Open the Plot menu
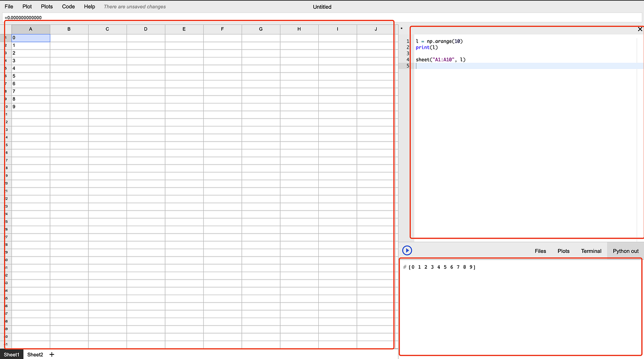This screenshot has height=359, width=644. click(27, 6)
